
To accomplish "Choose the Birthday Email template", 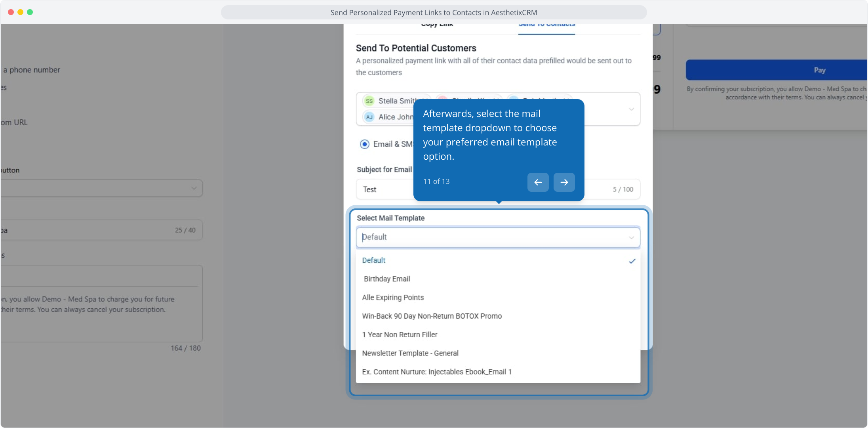I will 387,279.
